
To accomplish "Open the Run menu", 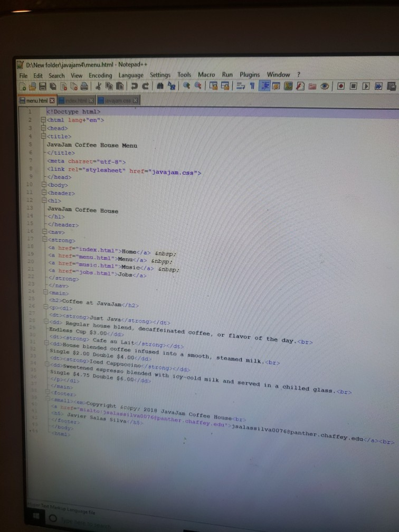I will coord(227,74).
